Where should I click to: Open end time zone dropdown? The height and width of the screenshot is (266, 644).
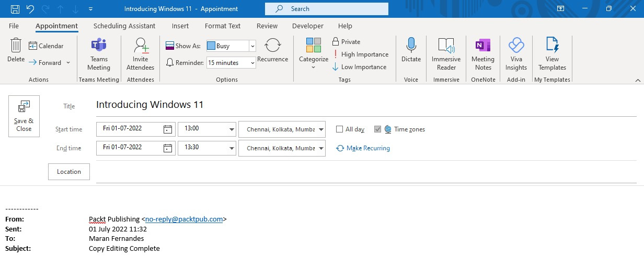(320, 148)
